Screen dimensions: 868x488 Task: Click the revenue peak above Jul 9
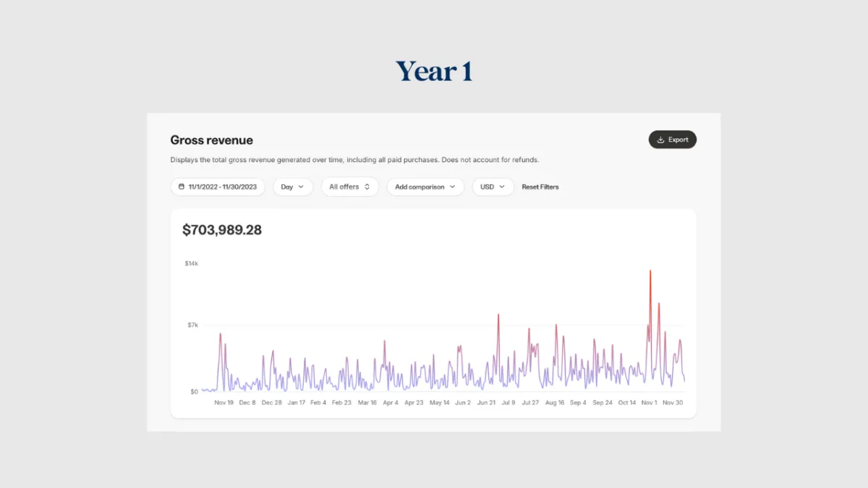pos(498,315)
